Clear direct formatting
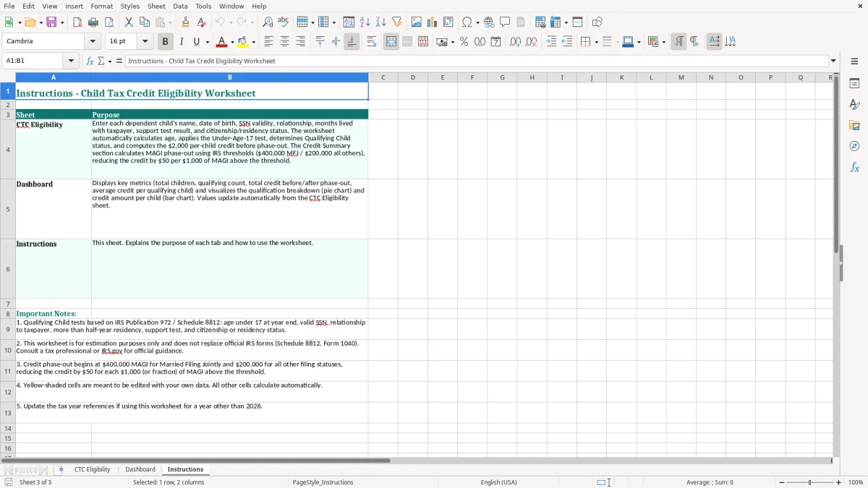 pyautogui.click(x=202, y=22)
